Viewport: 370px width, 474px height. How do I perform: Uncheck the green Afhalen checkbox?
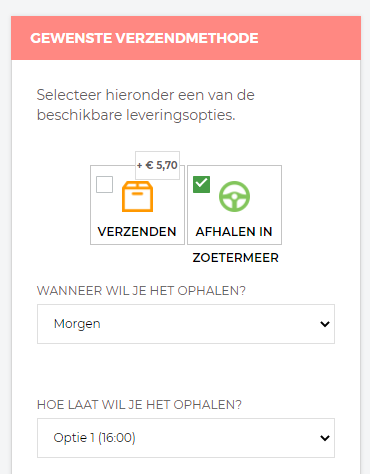coord(201,184)
